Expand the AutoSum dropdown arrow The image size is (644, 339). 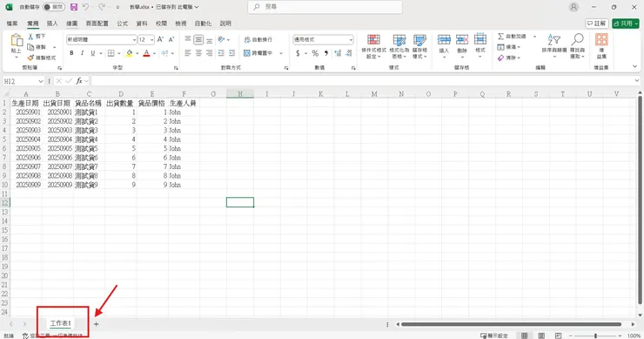point(534,37)
